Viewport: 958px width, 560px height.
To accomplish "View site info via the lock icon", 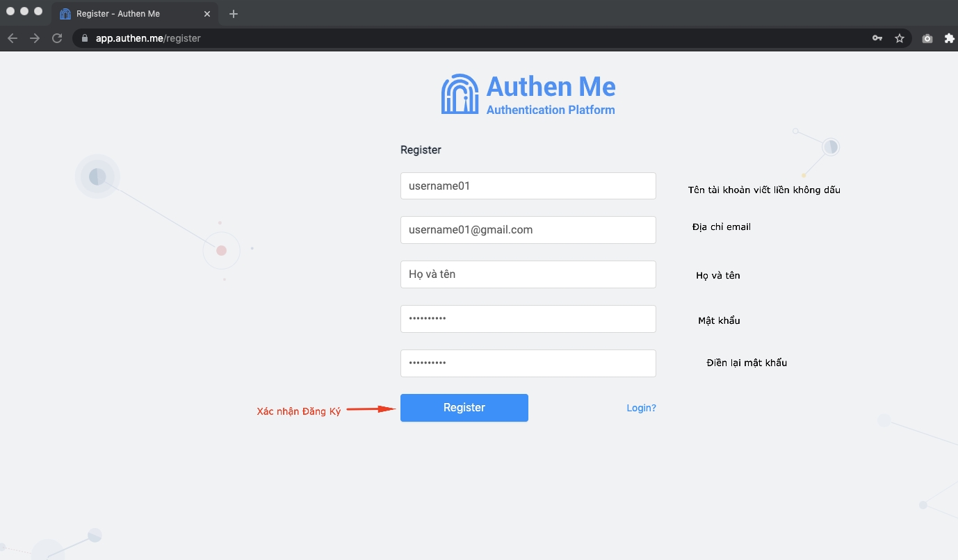I will (85, 38).
